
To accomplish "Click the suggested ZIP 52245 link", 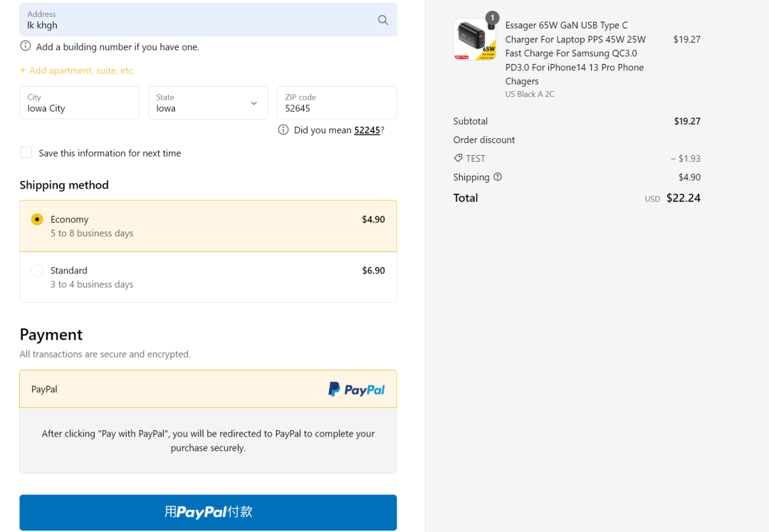I will click(x=367, y=130).
